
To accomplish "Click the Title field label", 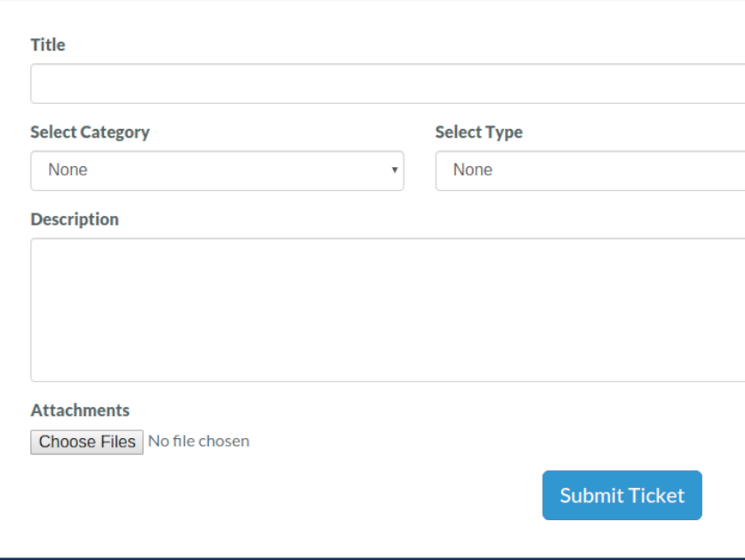I will [48, 45].
